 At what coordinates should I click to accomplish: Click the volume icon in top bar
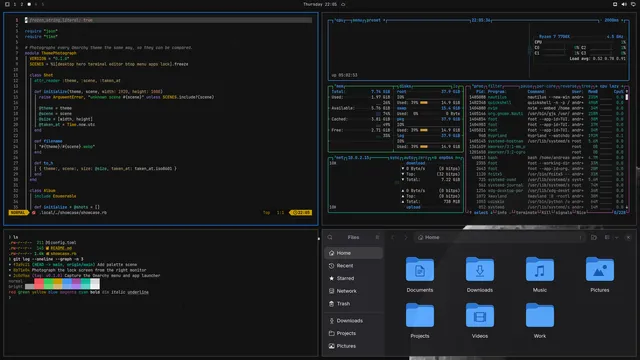click(624, 4)
